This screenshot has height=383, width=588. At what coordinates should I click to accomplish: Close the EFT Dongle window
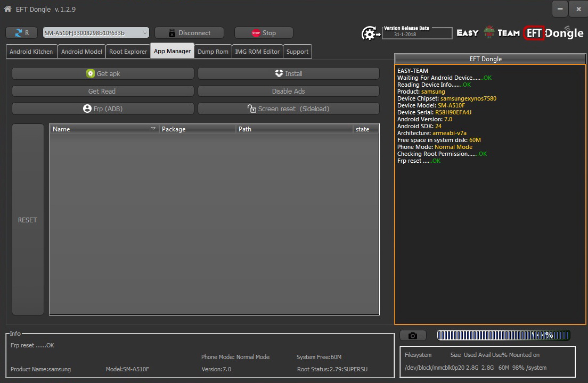(578, 9)
